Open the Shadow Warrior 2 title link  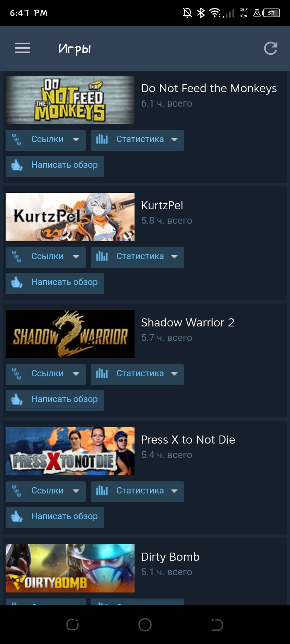pyautogui.click(x=188, y=322)
